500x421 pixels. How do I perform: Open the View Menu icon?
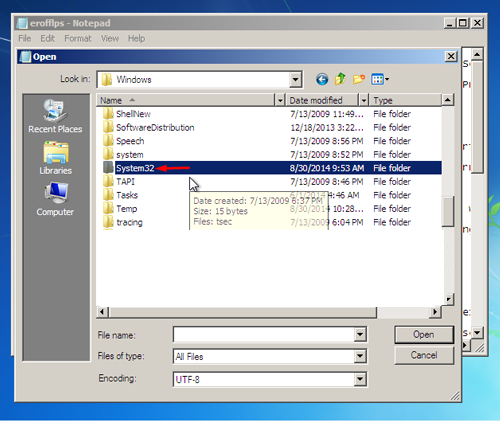coord(380,79)
